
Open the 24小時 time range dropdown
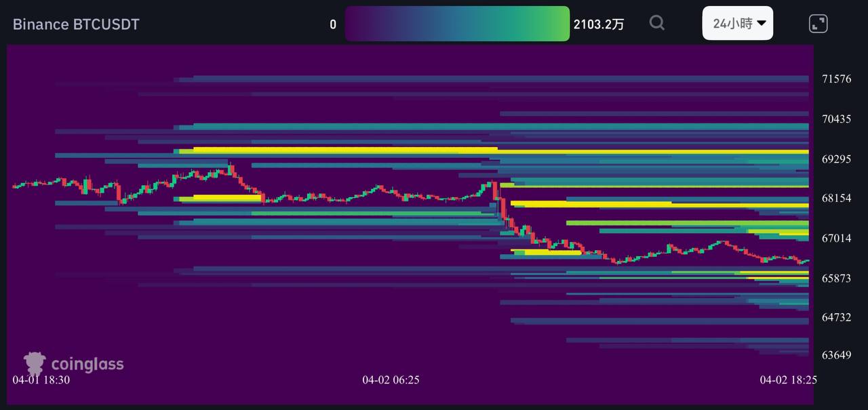(x=738, y=23)
